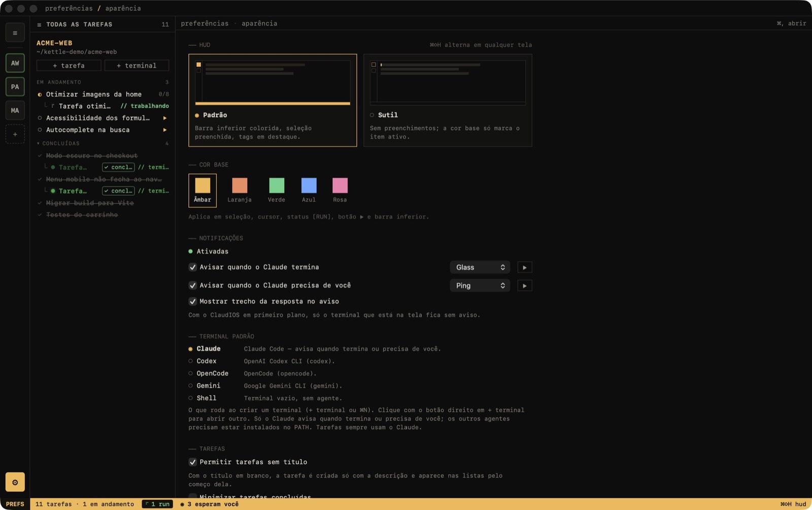This screenshot has width=812, height=510.
Task: Play the Ping notification sound preview
Action: tap(525, 285)
